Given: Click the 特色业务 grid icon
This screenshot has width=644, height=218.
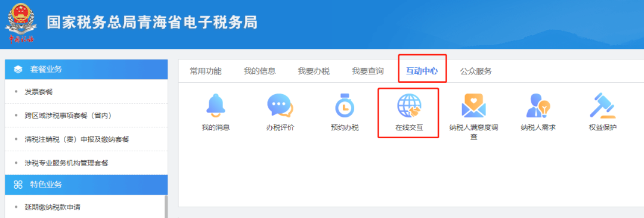Looking at the screenshot, I should (18, 185).
